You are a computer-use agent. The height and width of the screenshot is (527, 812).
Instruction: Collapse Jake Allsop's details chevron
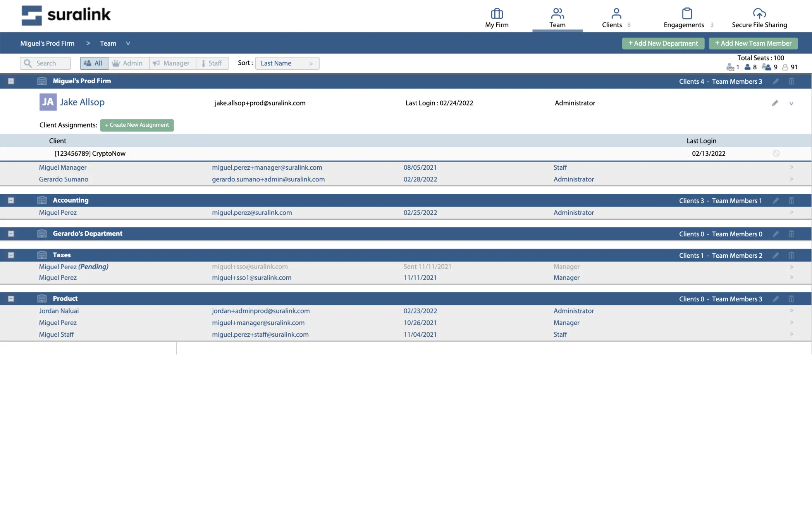[791, 103]
